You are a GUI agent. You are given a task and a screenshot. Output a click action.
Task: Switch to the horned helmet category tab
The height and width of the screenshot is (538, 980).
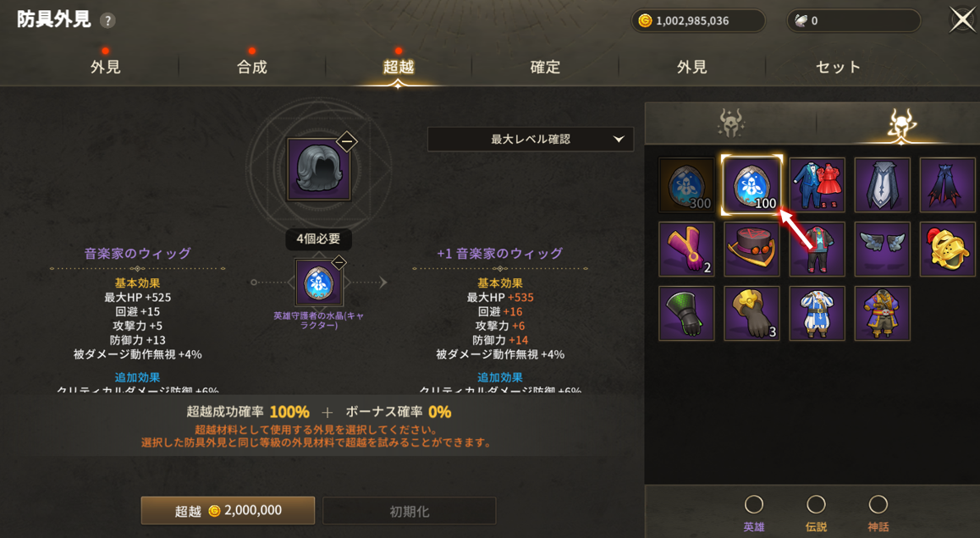tap(730, 124)
